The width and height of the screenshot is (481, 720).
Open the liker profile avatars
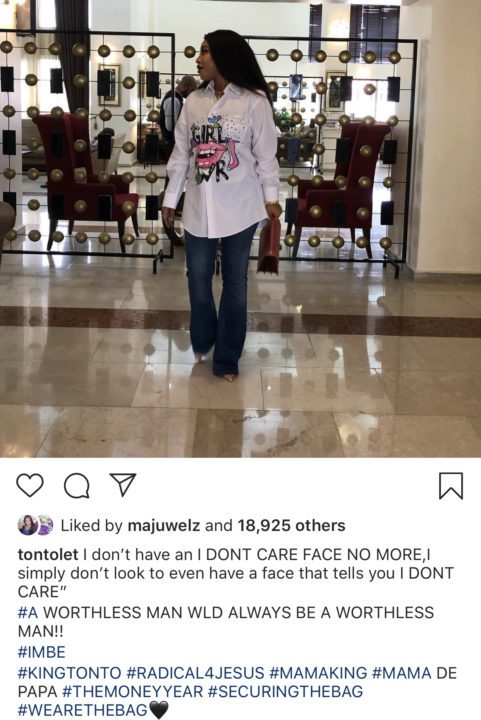point(36,525)
